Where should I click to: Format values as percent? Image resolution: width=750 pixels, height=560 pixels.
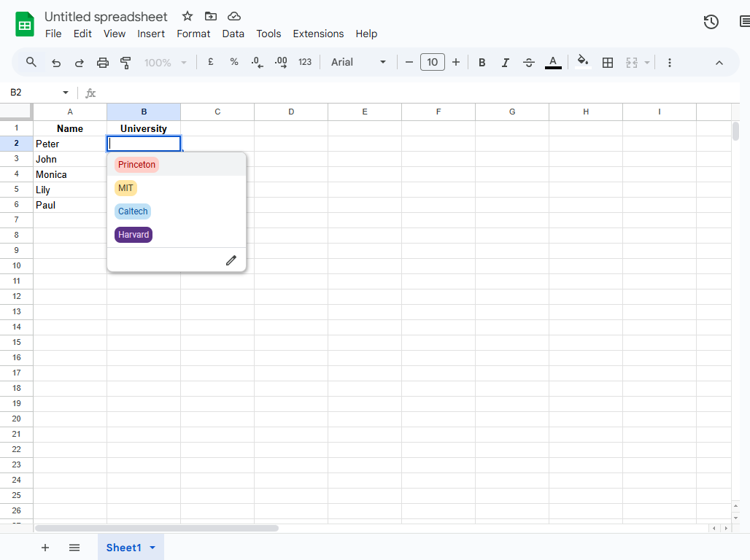coord(233,62)
